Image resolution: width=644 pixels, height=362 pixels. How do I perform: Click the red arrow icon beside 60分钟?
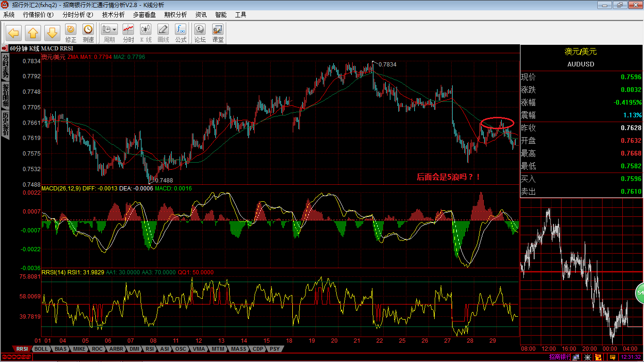(x=4, y=48)
